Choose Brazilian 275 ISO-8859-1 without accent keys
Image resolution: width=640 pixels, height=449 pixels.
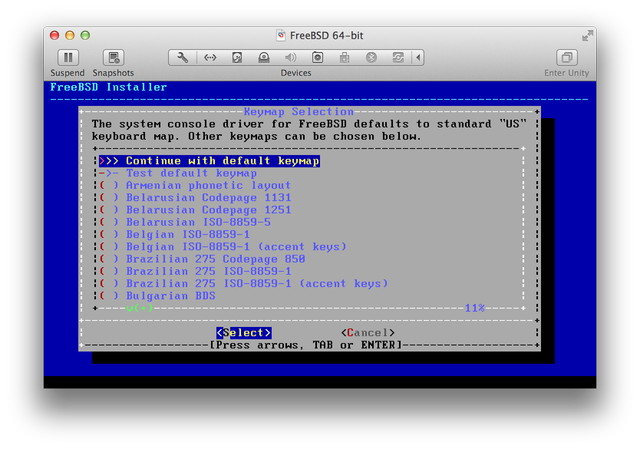[195, 271]
